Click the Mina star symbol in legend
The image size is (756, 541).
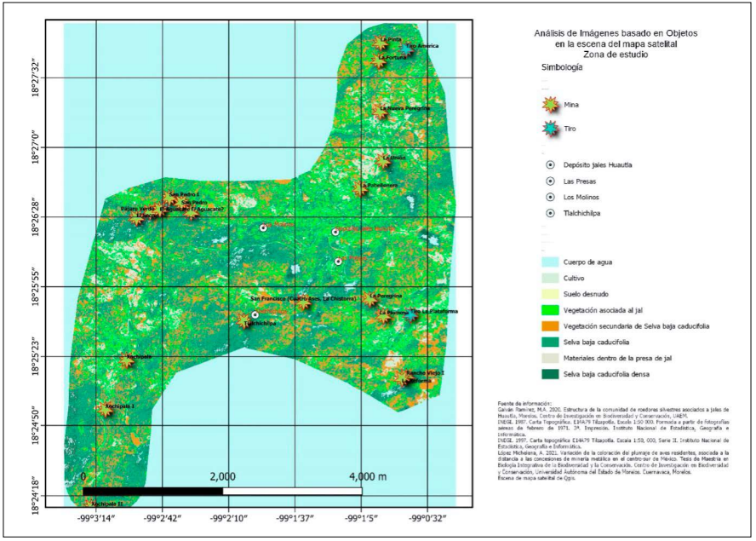click(x=553, y=104)
